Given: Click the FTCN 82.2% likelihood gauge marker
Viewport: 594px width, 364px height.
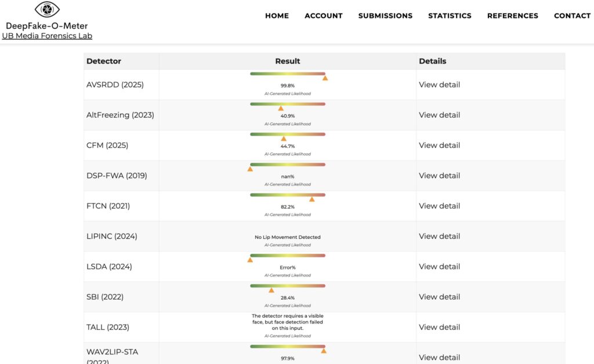Looking at the screenshot, I should [x=312, y=199].
